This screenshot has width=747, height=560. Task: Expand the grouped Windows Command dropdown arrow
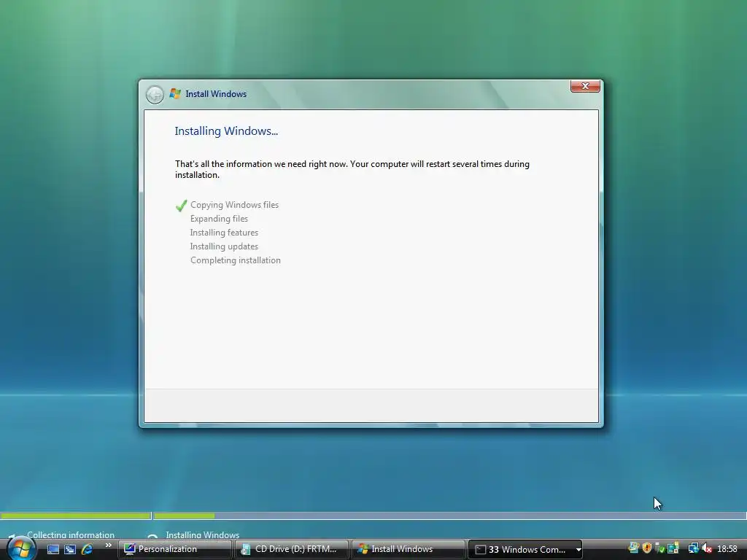pyautogui.click(x=578, y=550)
